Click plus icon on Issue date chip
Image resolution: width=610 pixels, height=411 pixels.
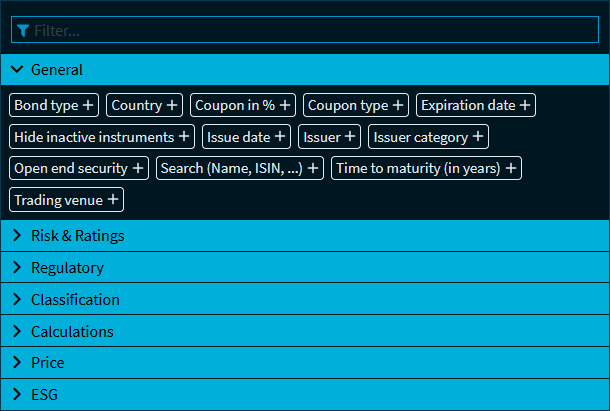pos(280,136)
